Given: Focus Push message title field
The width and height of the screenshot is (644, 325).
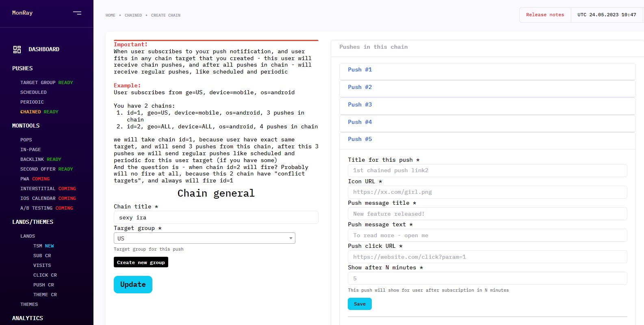Looking at the screenshot, I should [x=487, y=214].
